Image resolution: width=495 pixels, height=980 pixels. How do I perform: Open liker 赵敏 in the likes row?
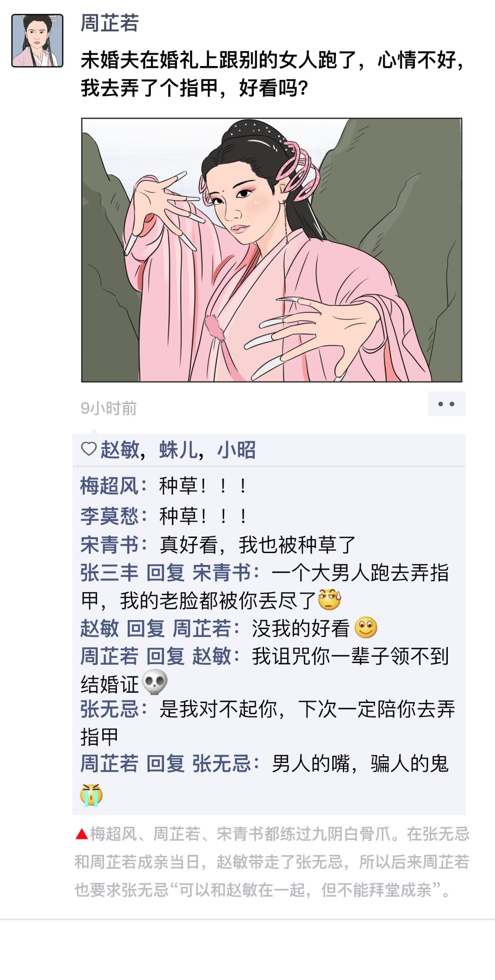click(x=120, y=449)
